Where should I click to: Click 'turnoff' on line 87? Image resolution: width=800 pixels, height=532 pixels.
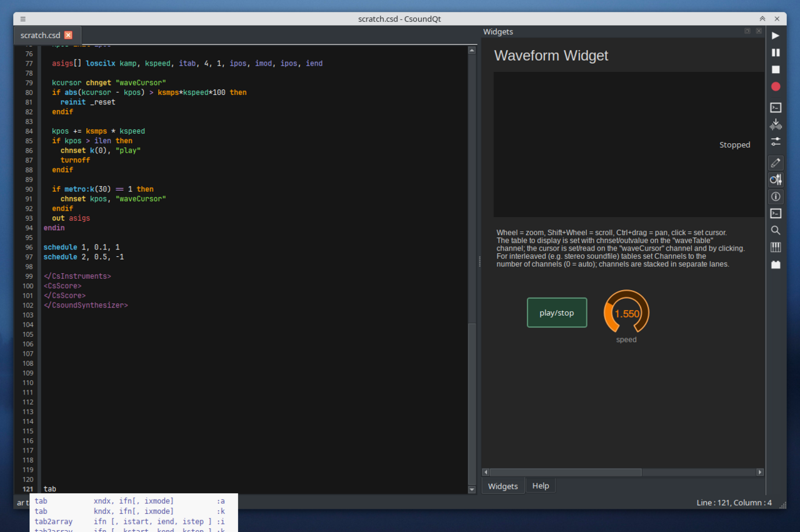click(75, 160)
